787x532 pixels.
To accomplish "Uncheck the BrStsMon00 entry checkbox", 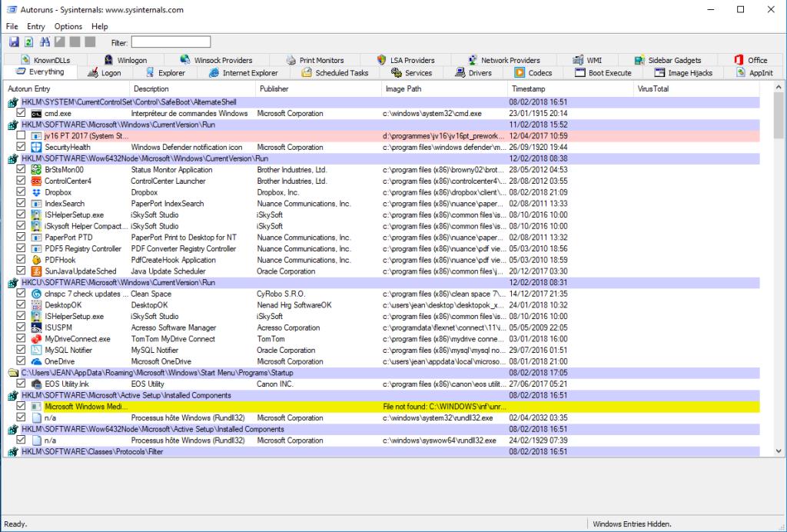I will pyautogui.click(x=22, y=170).
